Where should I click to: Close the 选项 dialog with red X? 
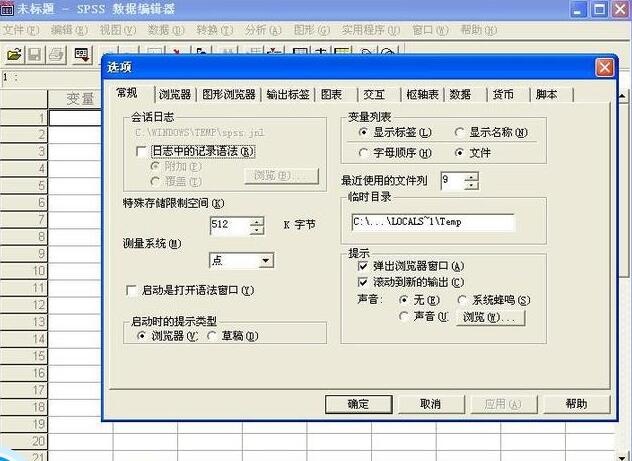604,68
